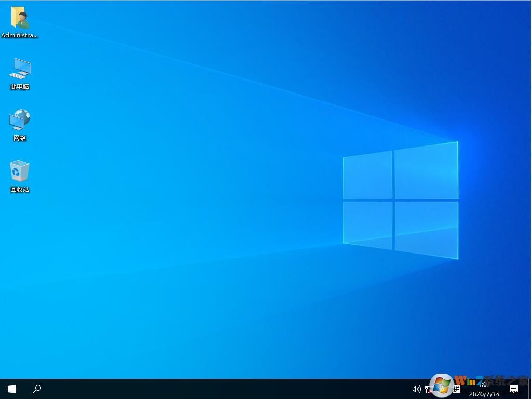Click the taskbar empty middle area

click(x=234, y=389)
